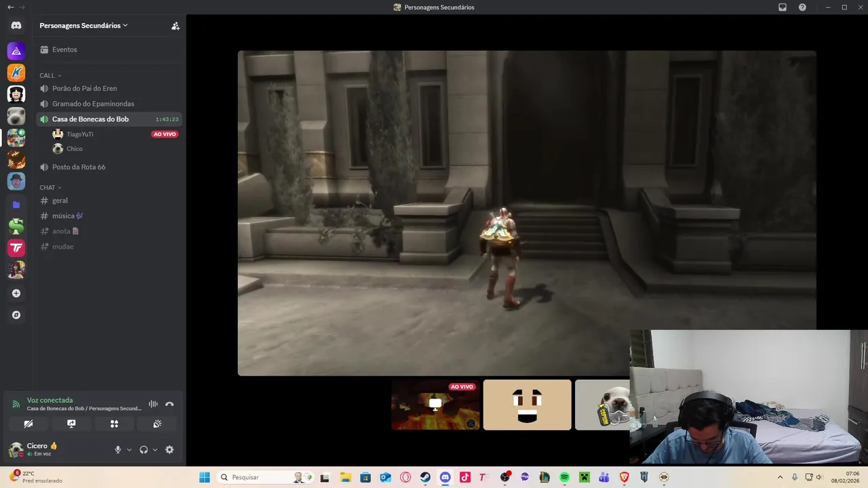Open Discover servers compass icon
Viewport: 868px width, 488px height.
[x=16, y=315]
